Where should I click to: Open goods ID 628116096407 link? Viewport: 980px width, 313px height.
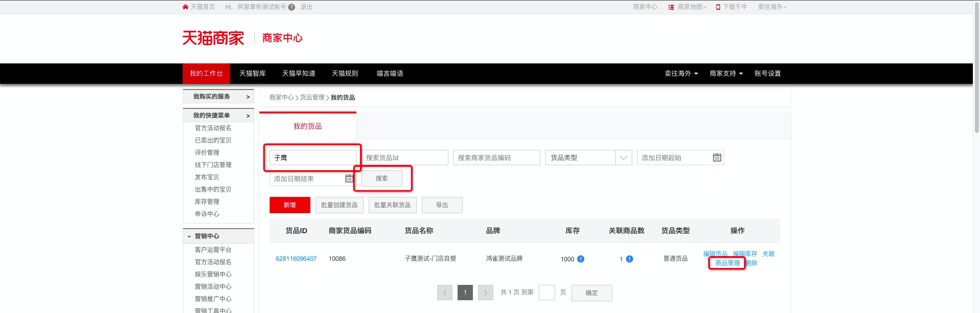click(x=296, y=259)
